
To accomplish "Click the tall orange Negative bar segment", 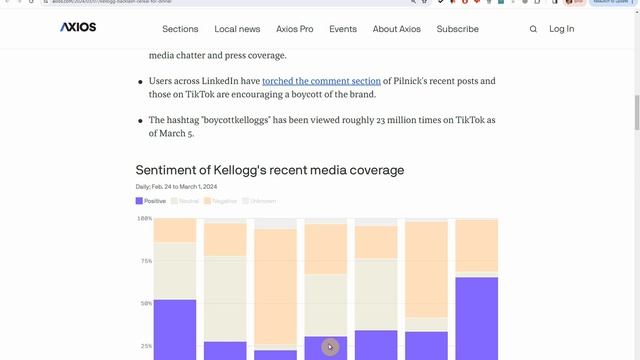I will click(x=276, y=287).
